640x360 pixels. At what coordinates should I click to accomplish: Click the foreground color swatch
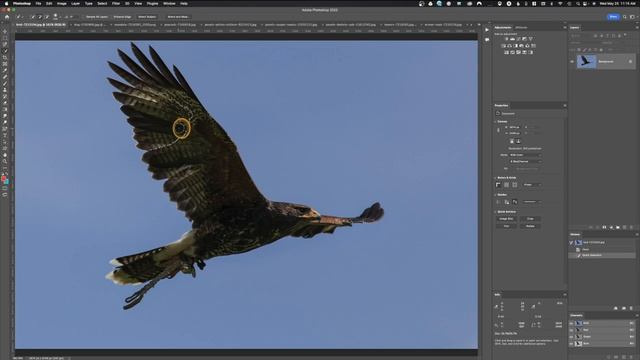4,178
